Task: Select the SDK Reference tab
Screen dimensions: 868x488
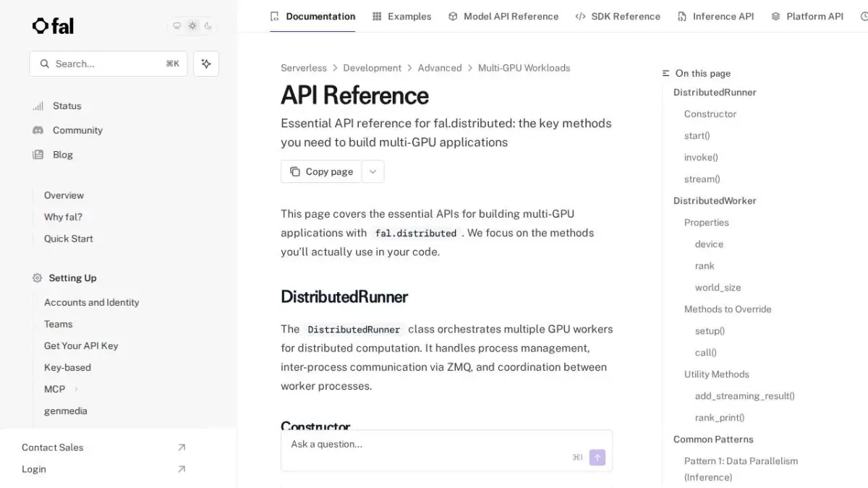Action: click(x=618, y=16)
